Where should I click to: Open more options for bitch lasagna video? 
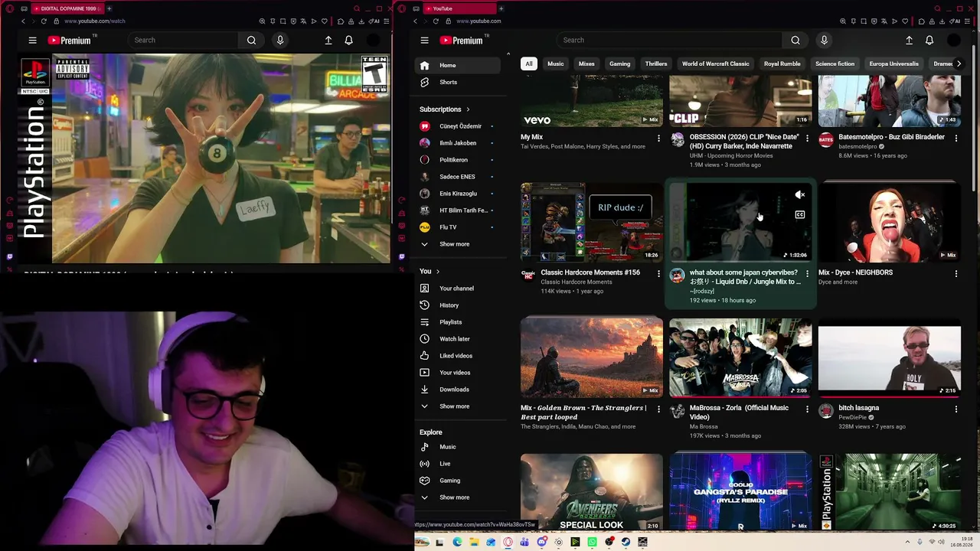pos(955,409)
